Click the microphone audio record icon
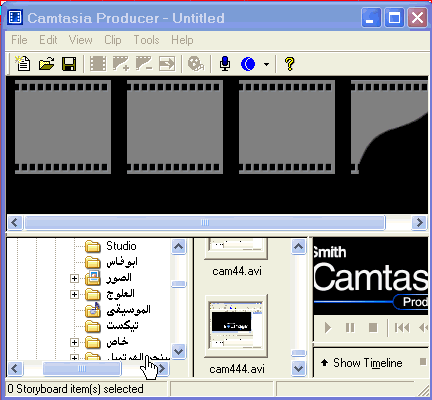432x400 pixels. click(x=225, y=63)
